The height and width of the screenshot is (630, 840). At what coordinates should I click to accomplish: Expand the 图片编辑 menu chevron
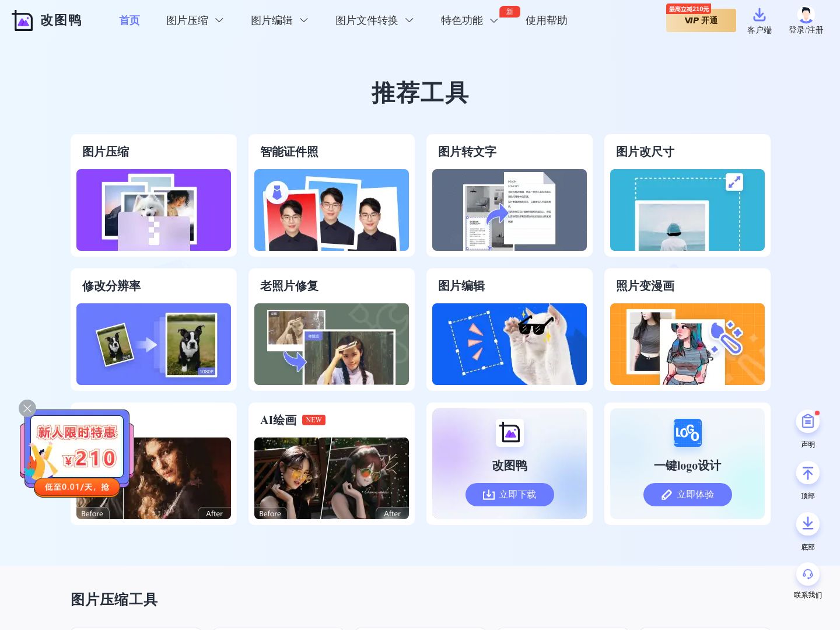click(304, 20)
